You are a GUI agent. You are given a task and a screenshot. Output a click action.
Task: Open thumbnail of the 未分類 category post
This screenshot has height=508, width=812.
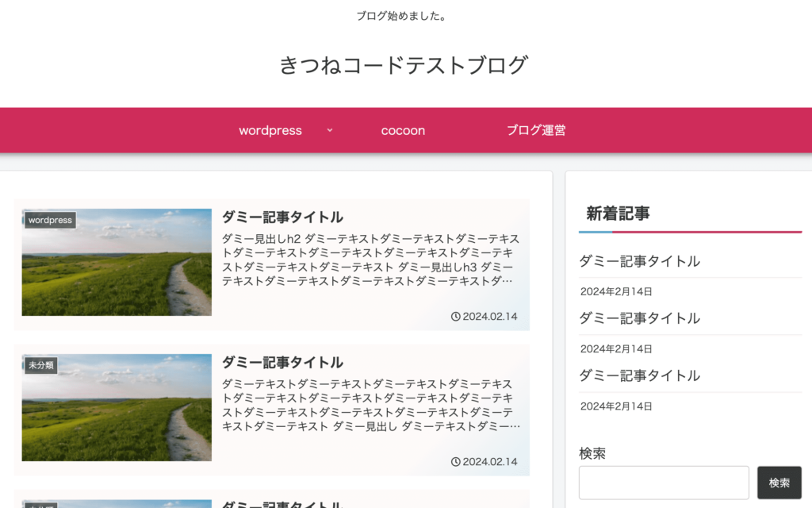point(117,407)
